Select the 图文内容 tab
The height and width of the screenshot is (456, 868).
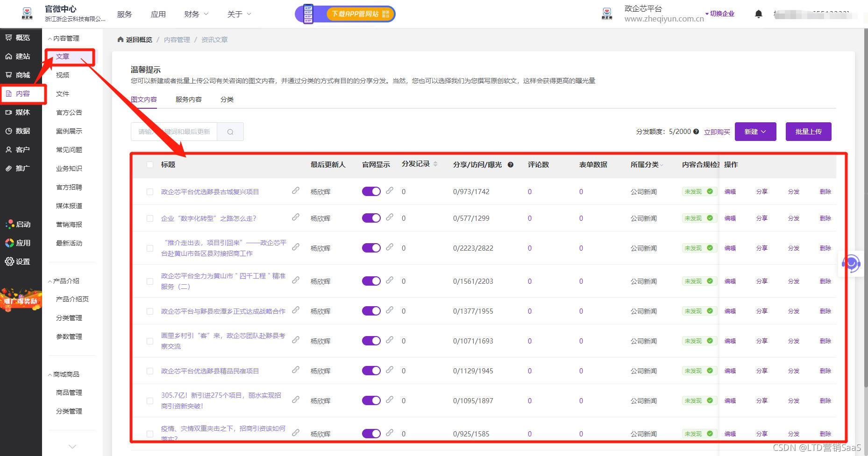(x=144, y=99)
